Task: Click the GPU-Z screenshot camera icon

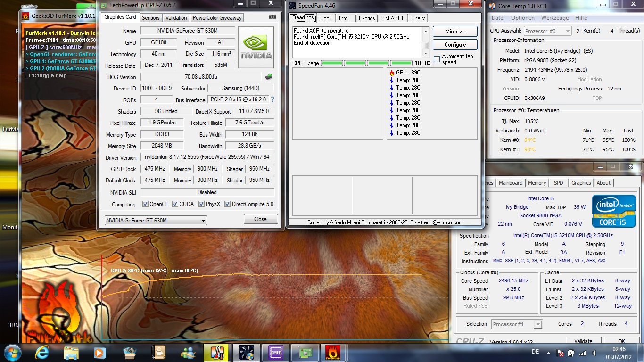Action: (x=272, y=17)
